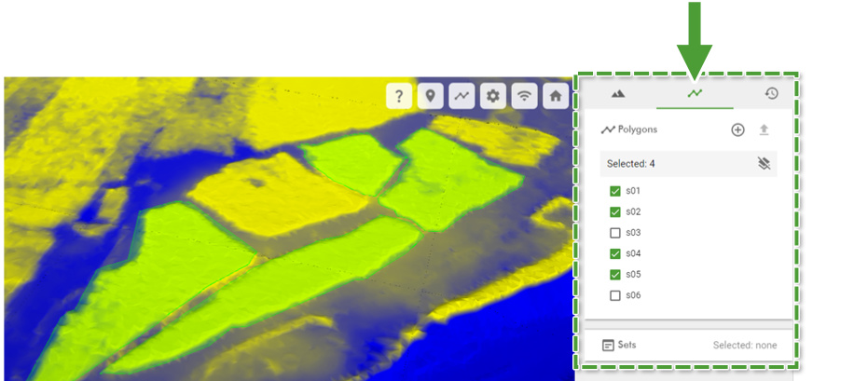
Task: Click the Wi-Fi connection status button
Action: pyautogui.click(x=524, y=96)
